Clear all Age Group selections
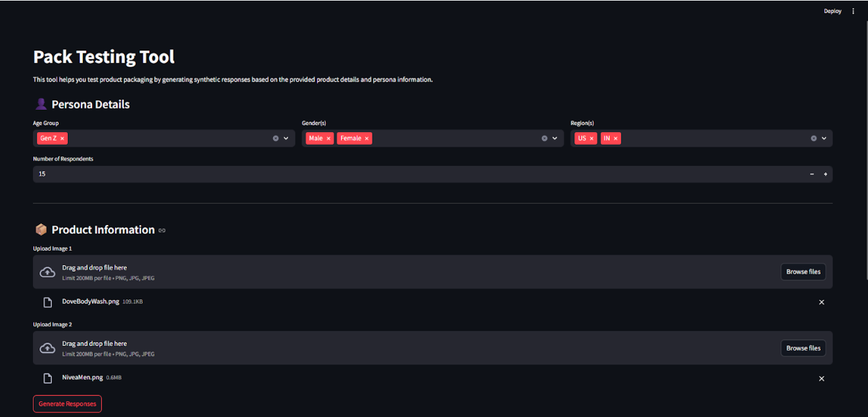Viewport: 868px width, 417px height. 276,138
